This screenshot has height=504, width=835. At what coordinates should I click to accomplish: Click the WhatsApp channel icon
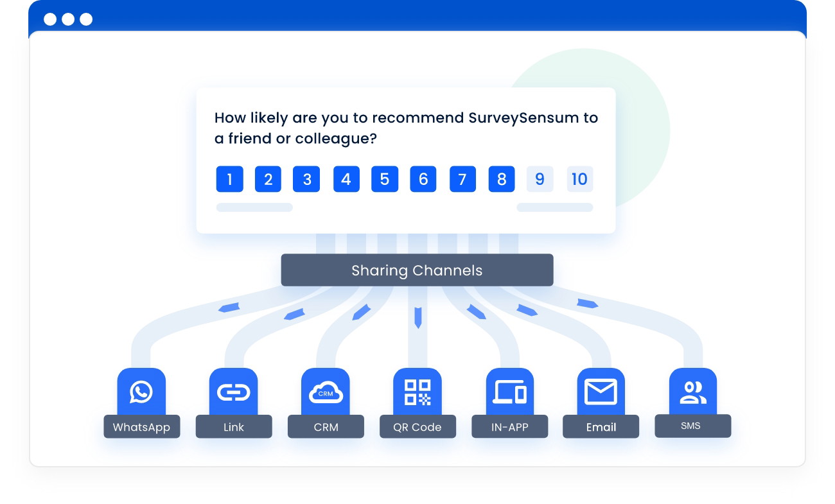coord(141,392)
